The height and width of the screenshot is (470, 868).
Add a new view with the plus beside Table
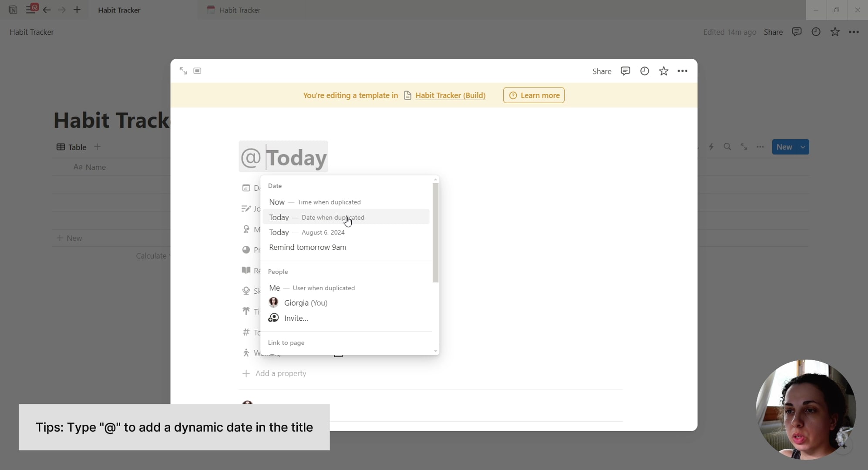(98, 147)
